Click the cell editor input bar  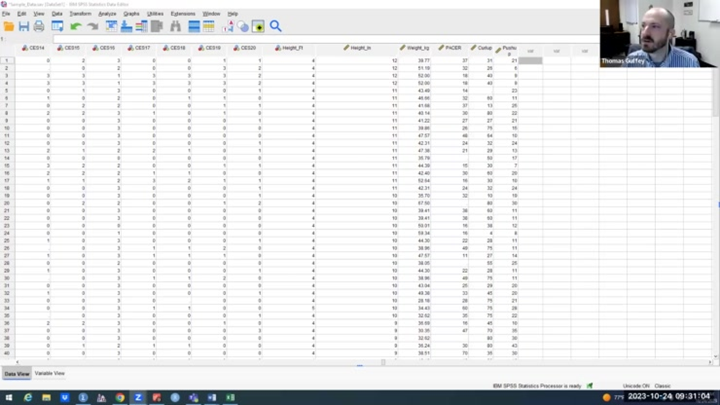point(300,37)
